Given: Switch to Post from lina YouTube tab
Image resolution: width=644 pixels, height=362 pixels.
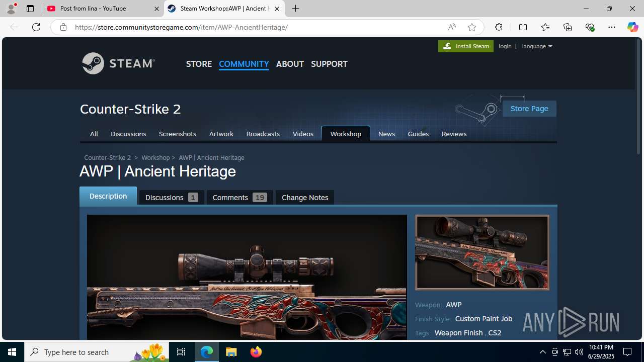Looking at the screenshot, I should coord(103,9).
